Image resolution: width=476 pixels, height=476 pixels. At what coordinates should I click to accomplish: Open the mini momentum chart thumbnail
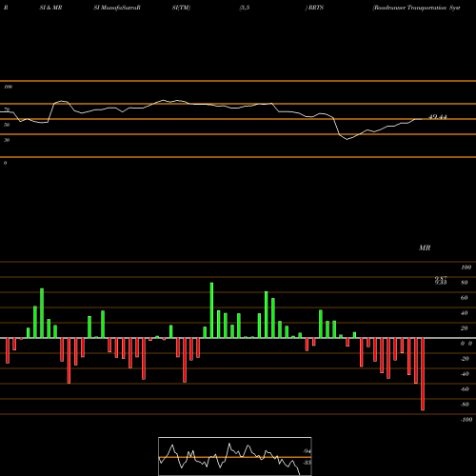(x=235, y=456)
